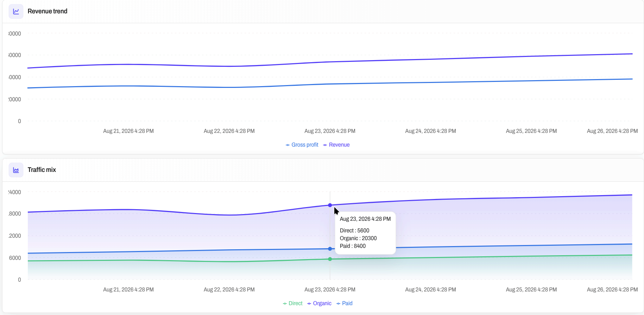Click the Traffic mix area chart icon
The width and height of the screenshot is (644, 315).
[x=16, y=170]
